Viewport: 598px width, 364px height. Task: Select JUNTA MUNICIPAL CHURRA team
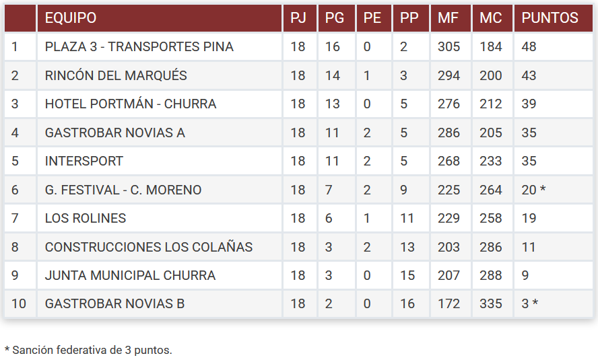[130, 275]
